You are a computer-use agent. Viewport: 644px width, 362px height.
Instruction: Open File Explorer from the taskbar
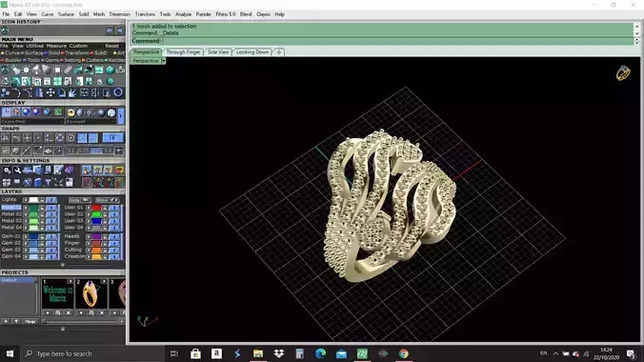tap(258, 353)
